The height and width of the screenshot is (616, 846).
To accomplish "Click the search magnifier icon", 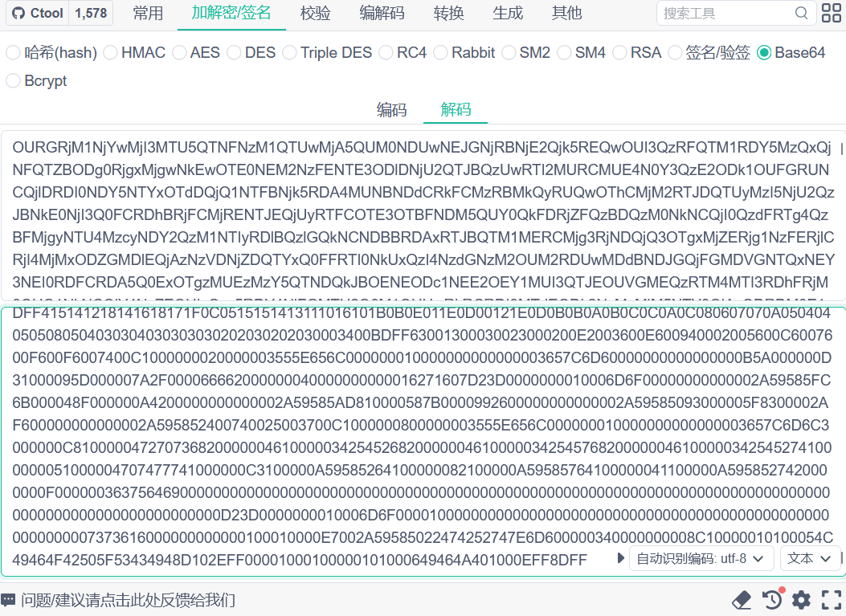I will pyautogui.click(x=801, y=14).
